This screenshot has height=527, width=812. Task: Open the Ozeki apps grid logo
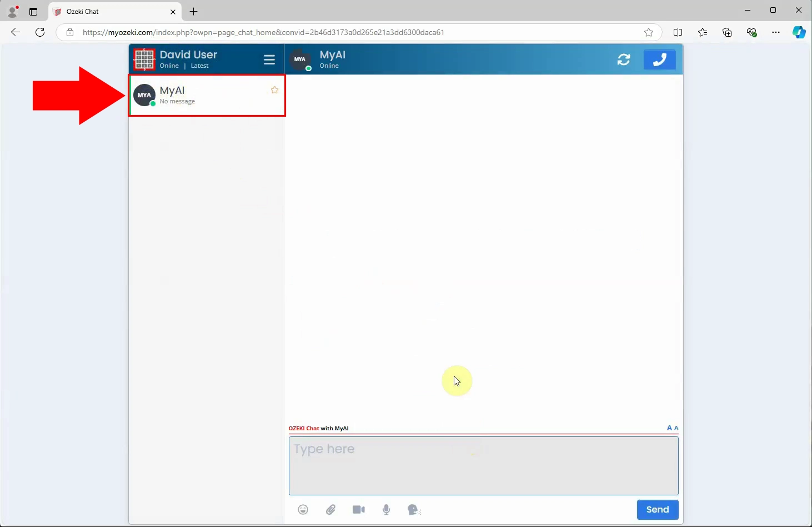[144, 59]
